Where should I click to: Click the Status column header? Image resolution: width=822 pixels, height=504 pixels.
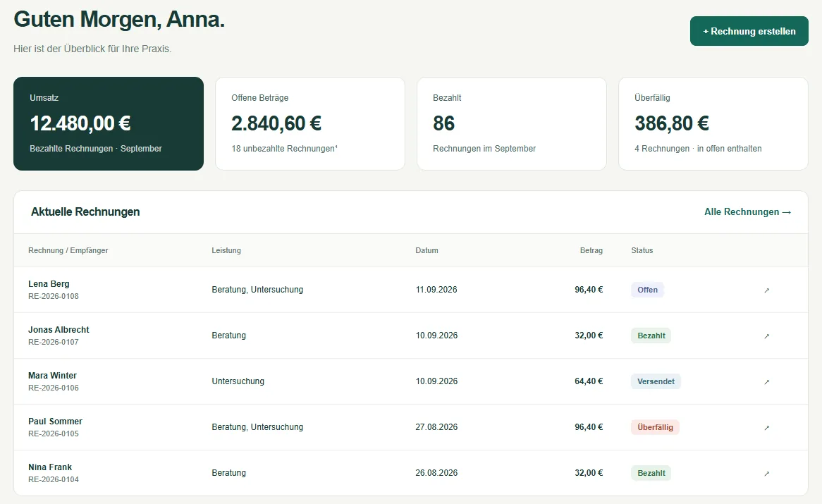tap(642, 250)
